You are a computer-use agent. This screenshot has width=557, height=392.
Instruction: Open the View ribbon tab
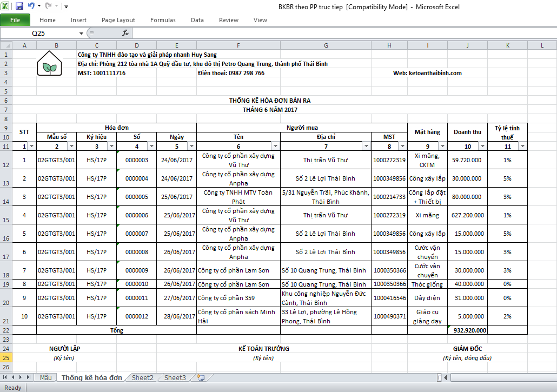coord(260,20)
